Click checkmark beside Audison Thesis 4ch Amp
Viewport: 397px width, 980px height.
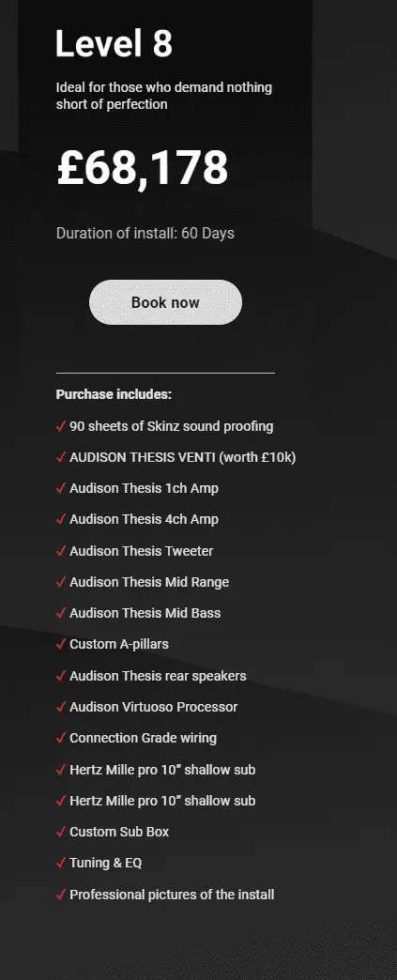tap(61, 520)
